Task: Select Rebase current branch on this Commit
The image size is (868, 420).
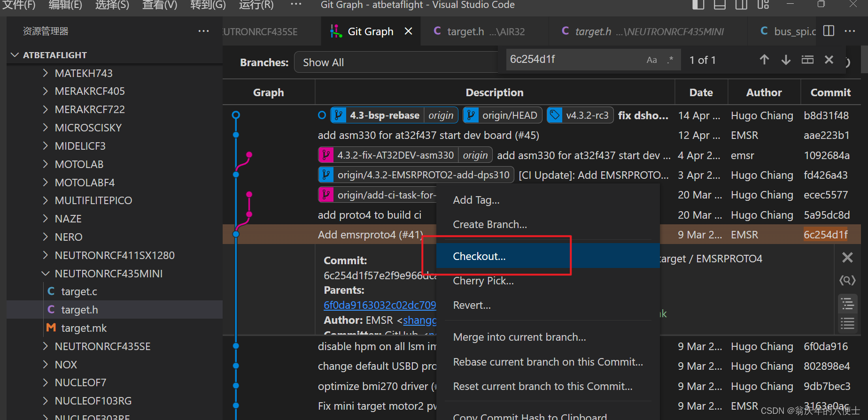Action: [x=548, y=362]
